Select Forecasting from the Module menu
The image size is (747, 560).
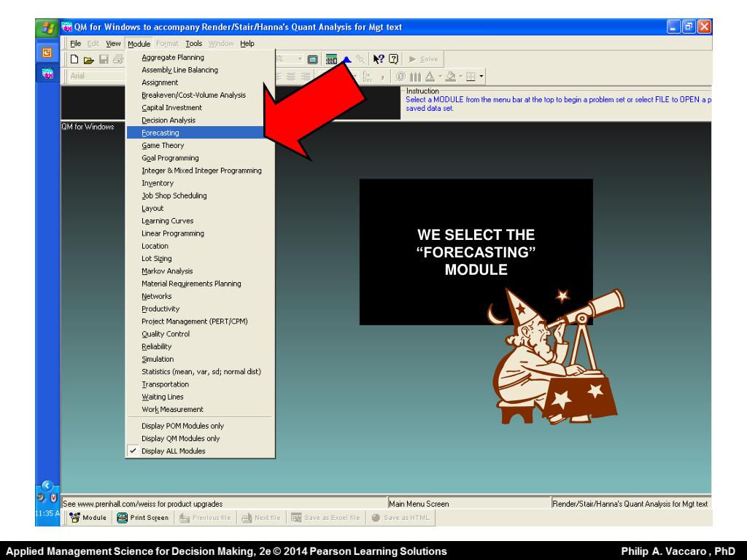[x=196, y=133]
